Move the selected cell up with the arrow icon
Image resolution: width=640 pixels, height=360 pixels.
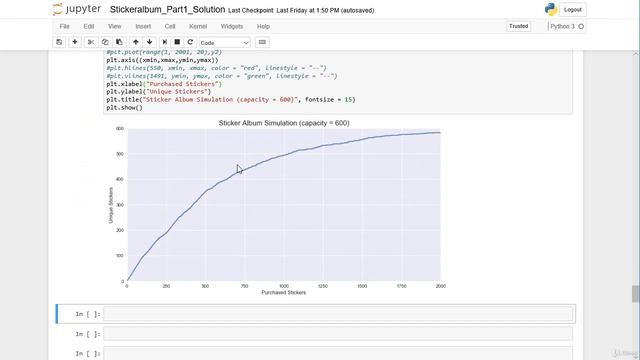136,42
